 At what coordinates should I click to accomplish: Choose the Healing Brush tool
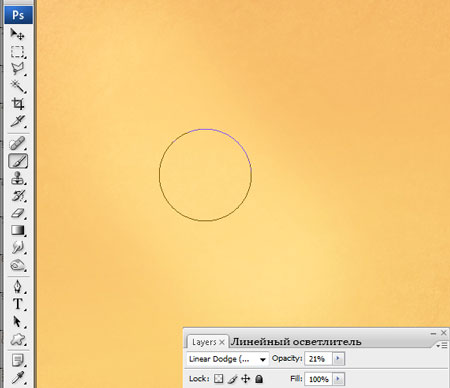click(17, 143)
